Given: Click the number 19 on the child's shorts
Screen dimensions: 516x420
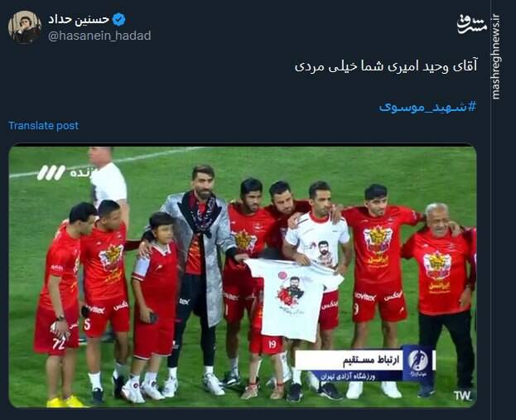Looking at the screenshot, I should pos(272,345).
